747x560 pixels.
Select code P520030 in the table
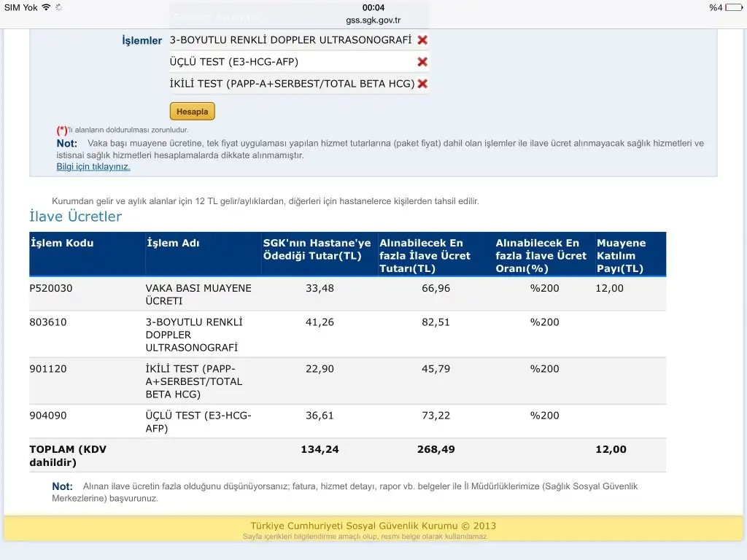51,288
